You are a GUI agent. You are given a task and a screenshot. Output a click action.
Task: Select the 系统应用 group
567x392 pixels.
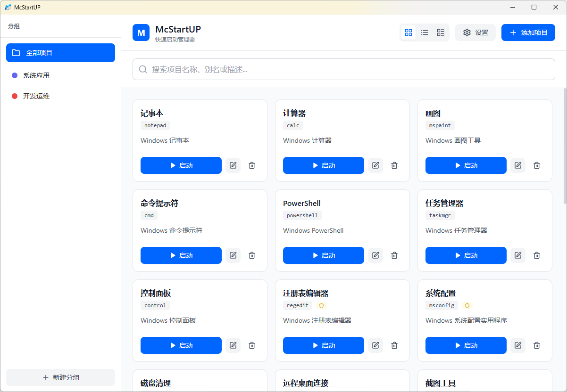pyautogui.click(x=60, y=75)
